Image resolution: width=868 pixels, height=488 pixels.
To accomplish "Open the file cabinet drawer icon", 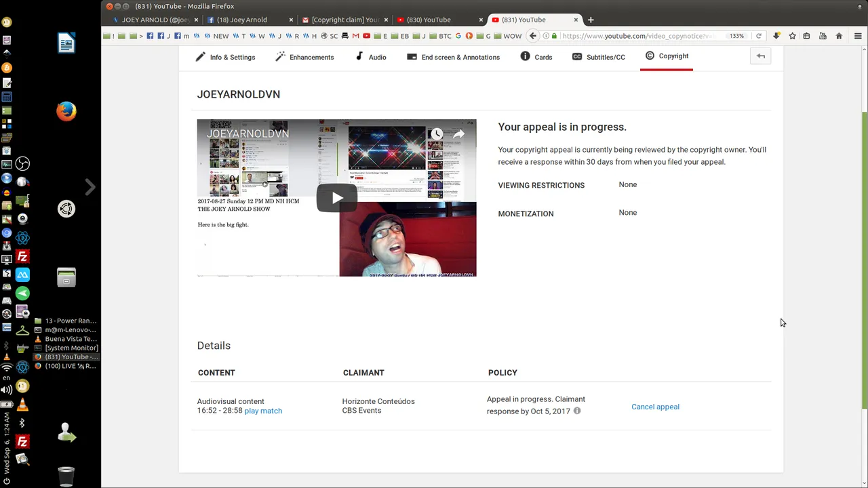I will 66,277.
